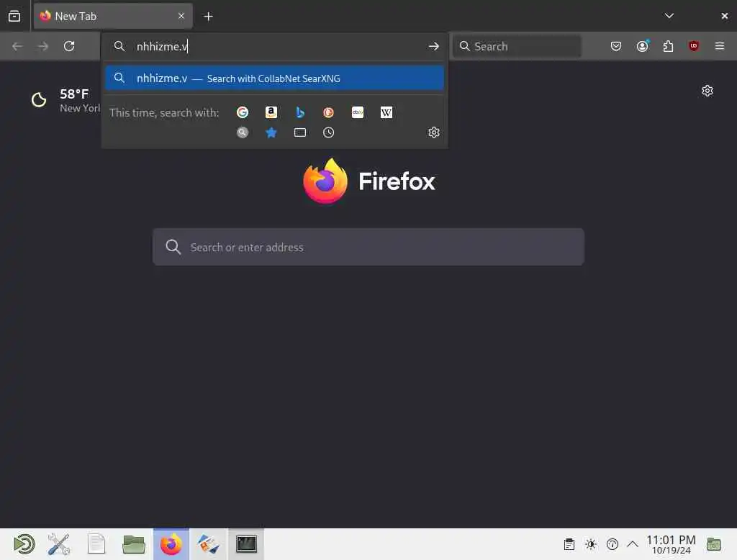
Task: Search history using the clock icon
Action: click(x=328, y=132)
